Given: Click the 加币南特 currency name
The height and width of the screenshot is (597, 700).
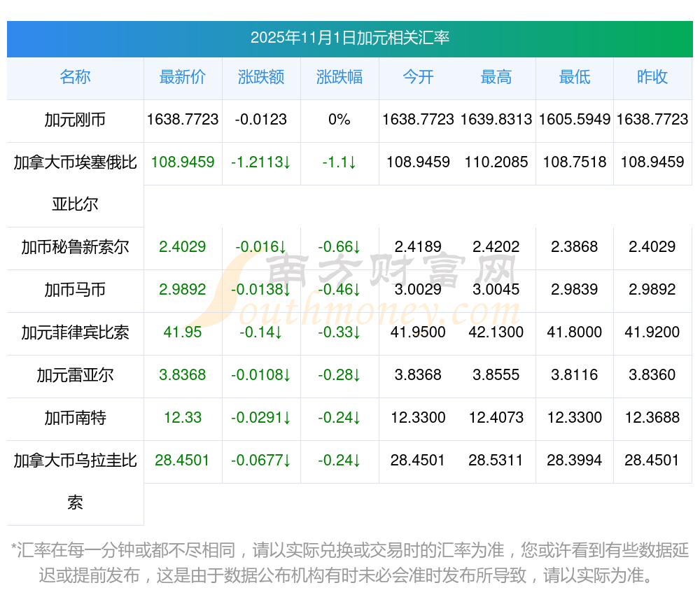Looking at the screenshot, I should click(x=75, y=418).
